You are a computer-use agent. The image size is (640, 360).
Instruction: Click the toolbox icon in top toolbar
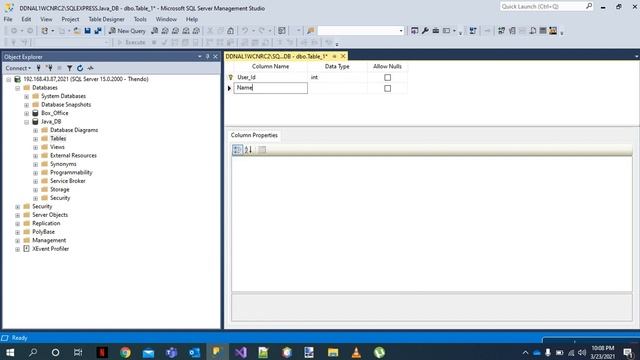[x=436, y=31]
